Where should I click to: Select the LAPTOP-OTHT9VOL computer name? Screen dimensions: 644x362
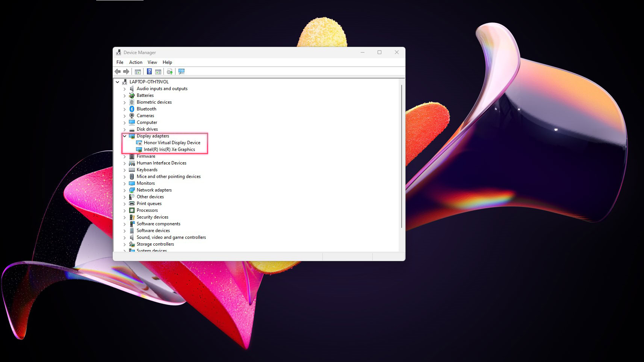pyautogui.click(x=149, y=82)
